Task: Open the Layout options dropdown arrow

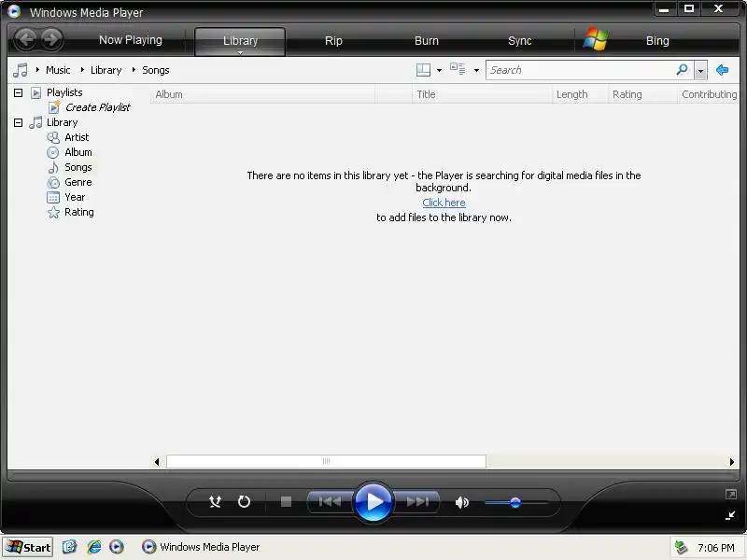Action: 439,71
